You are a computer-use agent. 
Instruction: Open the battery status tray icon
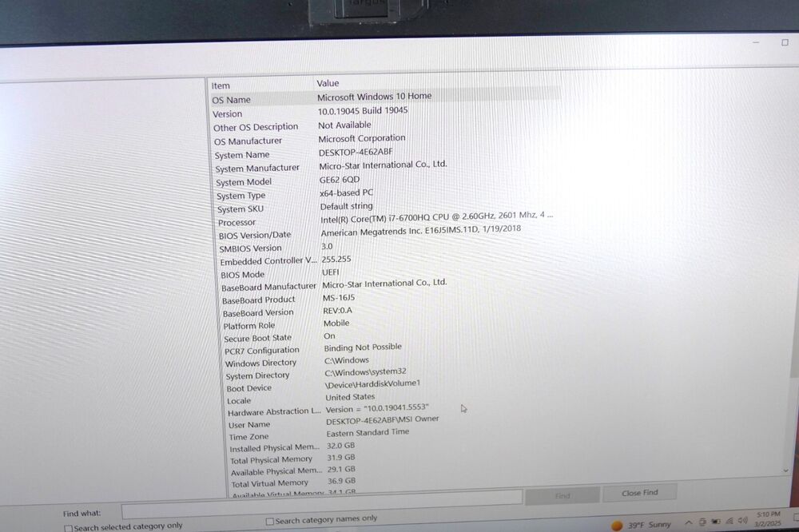[716, 522]
